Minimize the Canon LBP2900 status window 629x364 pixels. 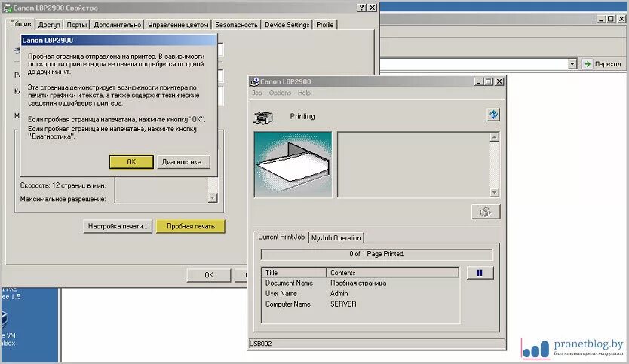(478, 81)
